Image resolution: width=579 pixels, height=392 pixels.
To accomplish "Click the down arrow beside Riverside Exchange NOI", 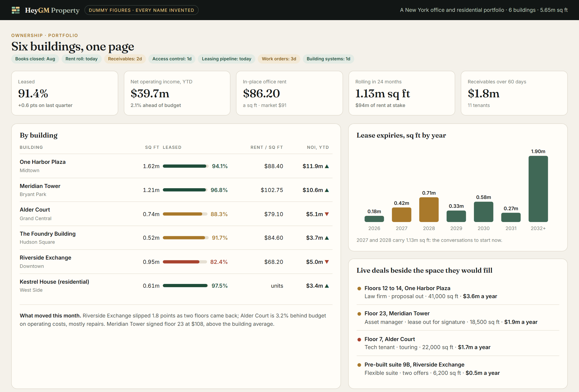I will tap(327, 262).
